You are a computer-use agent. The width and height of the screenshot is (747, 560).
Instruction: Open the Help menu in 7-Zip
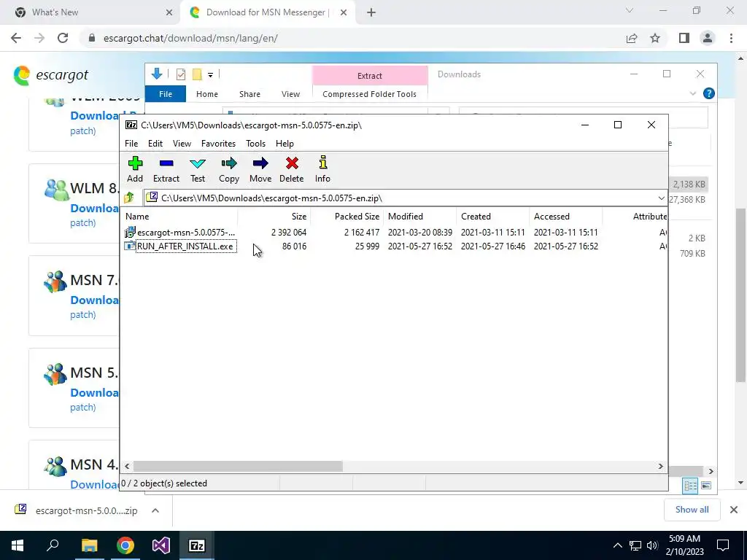click(285, 144)
